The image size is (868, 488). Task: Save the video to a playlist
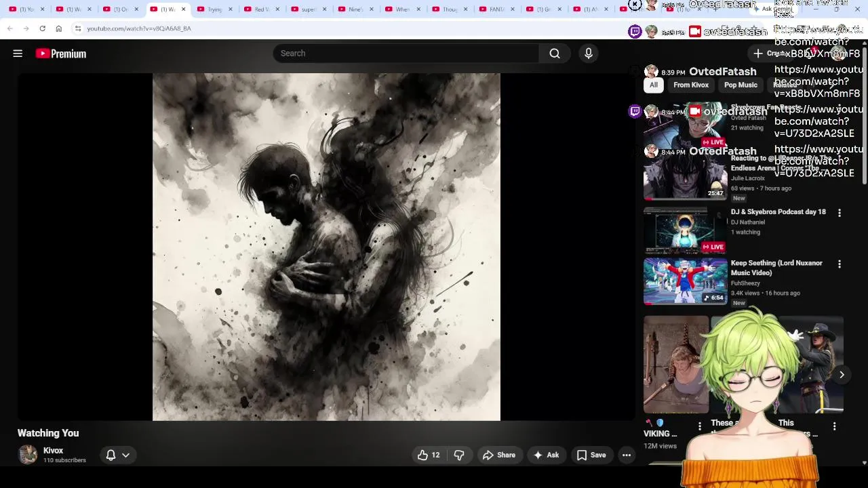point(591,455)
